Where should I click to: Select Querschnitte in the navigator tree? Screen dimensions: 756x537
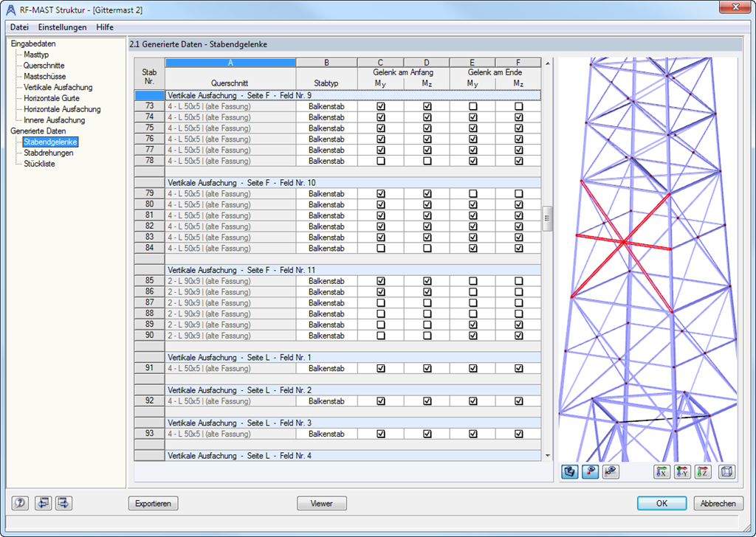pyautogui.click(x=44, y=66)
